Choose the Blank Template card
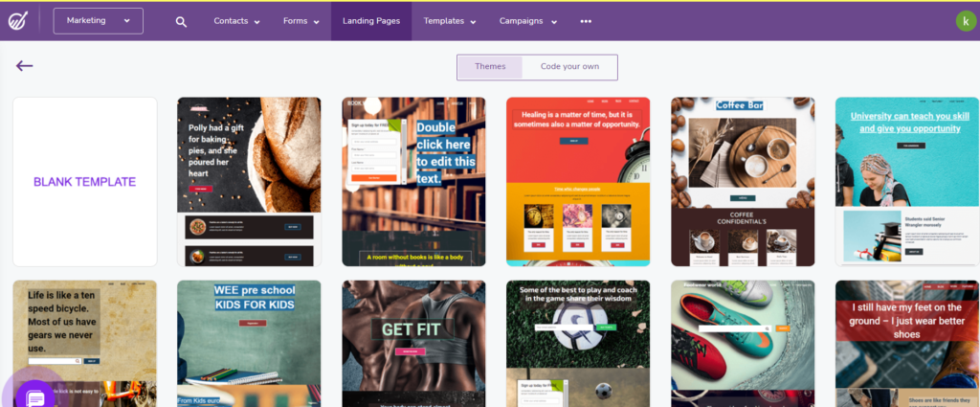 click(x=85, y=182)
